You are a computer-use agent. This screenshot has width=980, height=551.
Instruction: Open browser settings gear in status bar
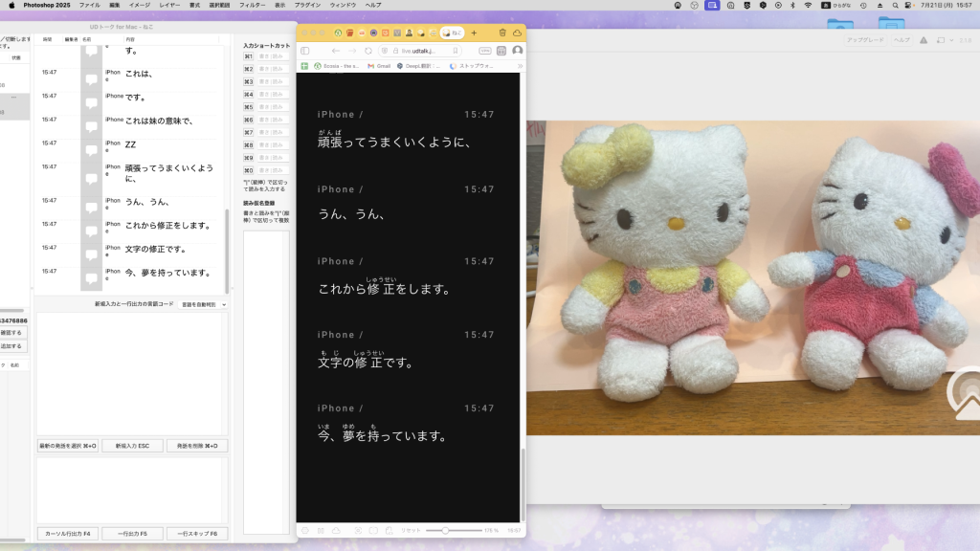[305, 530]
